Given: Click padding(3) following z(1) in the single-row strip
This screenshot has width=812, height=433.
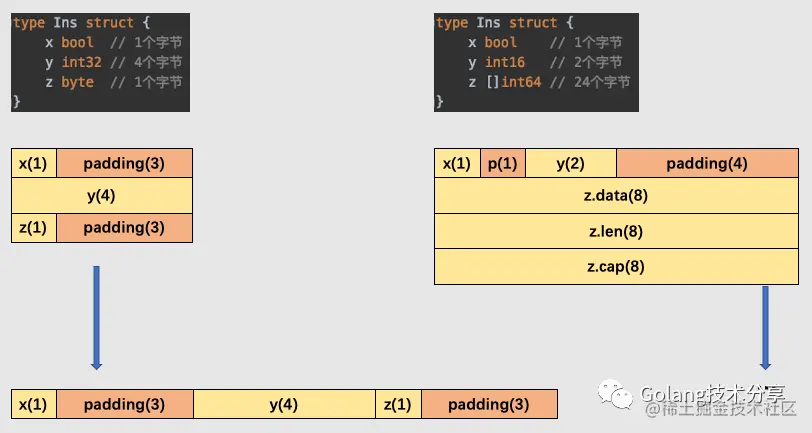Looking at the screenshot, I should click(x=489, y=404).
